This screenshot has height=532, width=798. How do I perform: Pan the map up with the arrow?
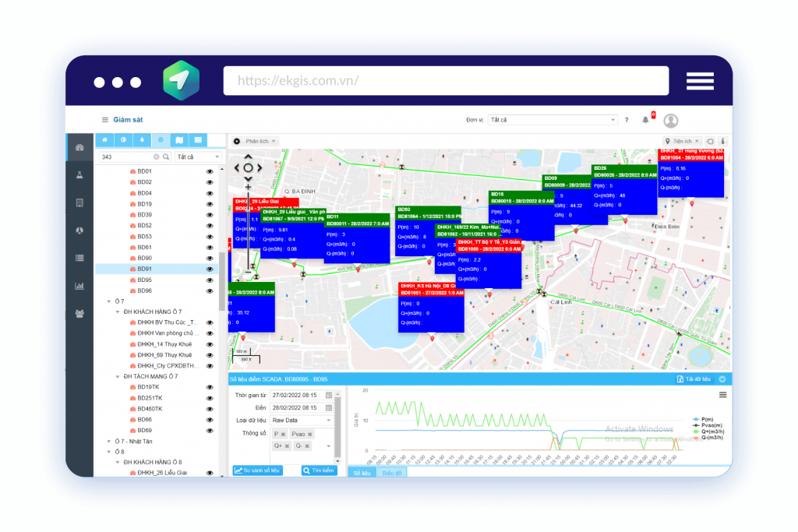point(248,157)
